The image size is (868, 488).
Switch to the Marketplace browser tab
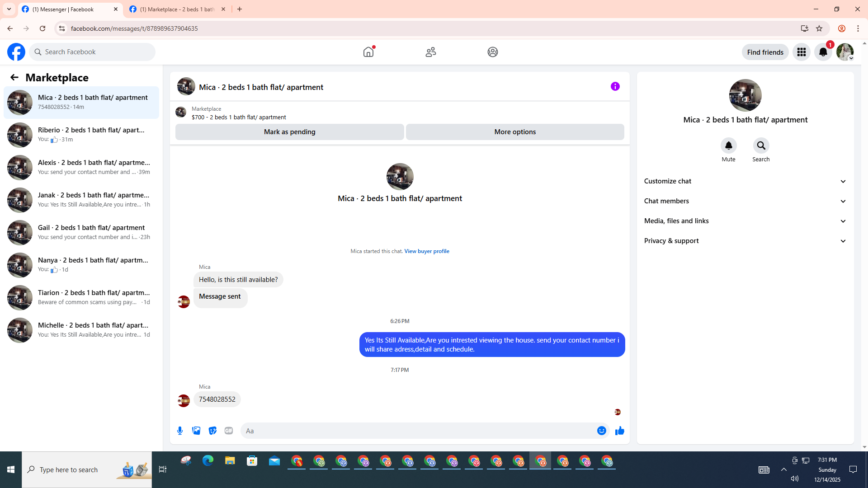pos(177,9)
